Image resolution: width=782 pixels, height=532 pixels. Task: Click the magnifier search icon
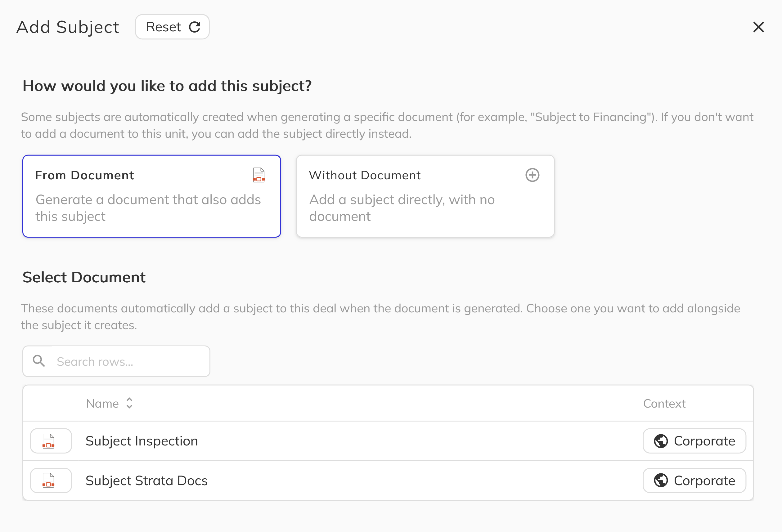point(39,361)
